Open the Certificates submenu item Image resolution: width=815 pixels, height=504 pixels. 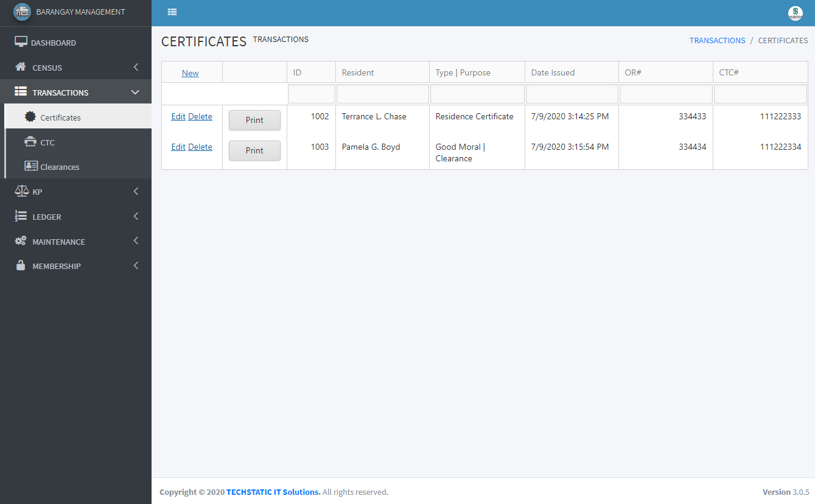[x=78, y=117]
